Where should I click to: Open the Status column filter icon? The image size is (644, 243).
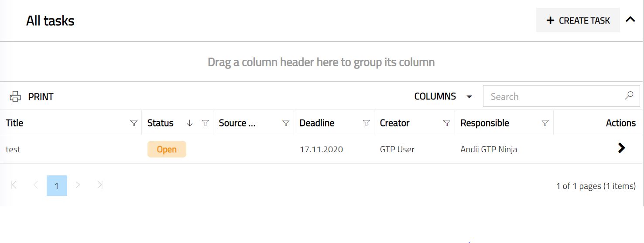(x=206, y=123)
